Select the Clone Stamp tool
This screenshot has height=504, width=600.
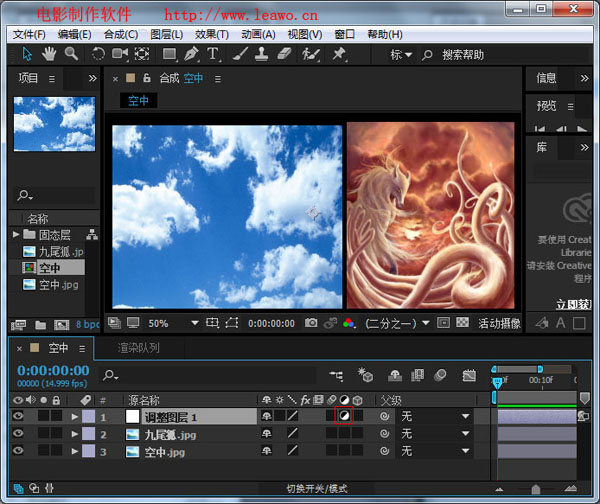261,54
